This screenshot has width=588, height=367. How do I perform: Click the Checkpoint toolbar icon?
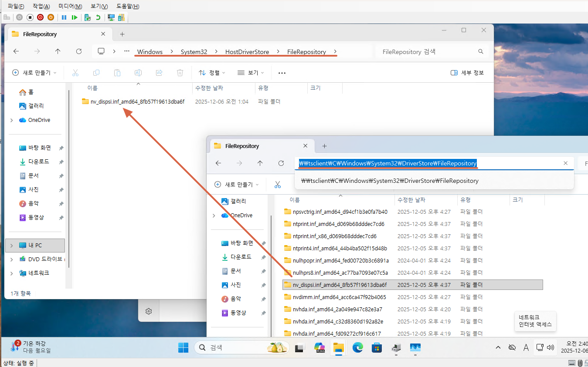88,17
